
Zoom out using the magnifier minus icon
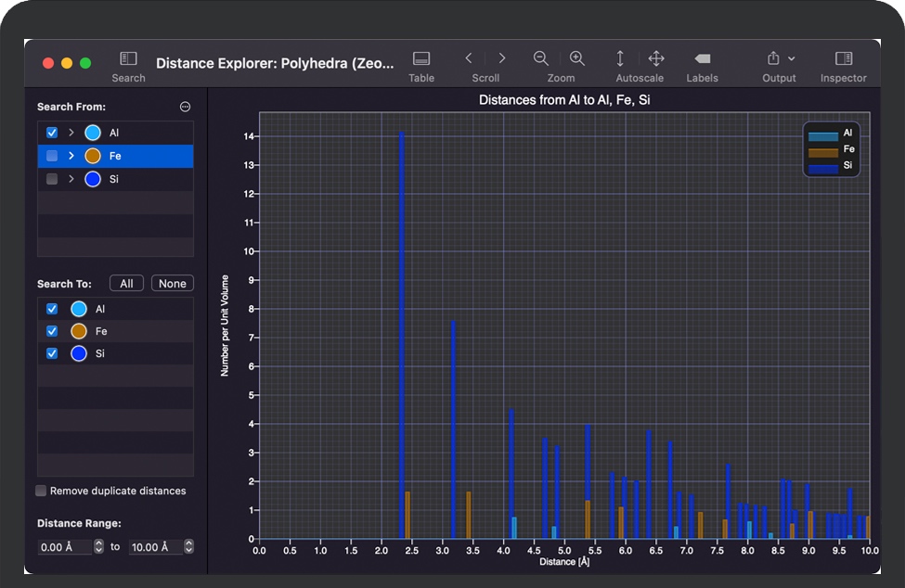(541, 58)
